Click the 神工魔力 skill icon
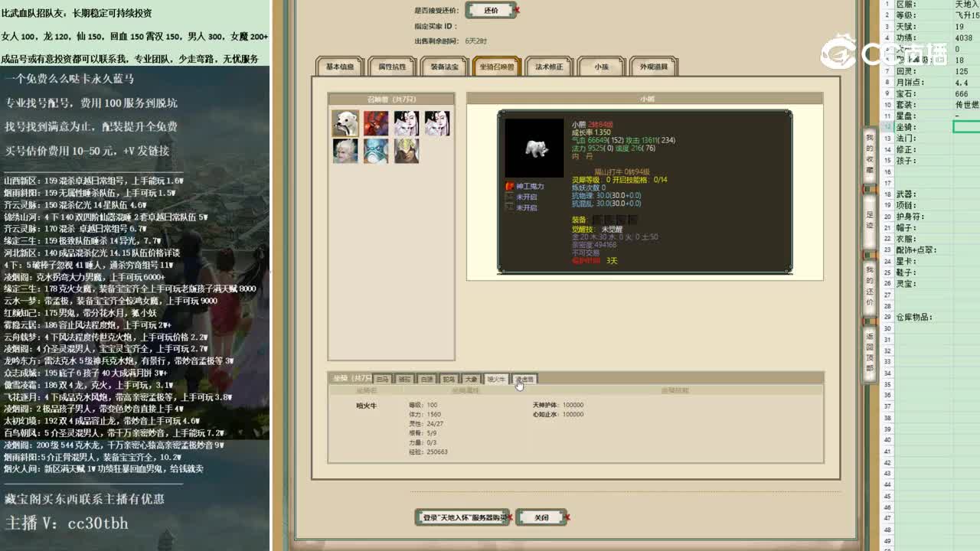 coord(510,186)
